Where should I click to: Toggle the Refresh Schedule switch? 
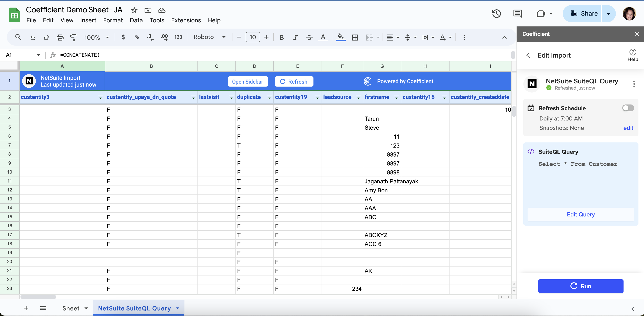[628, 108]
